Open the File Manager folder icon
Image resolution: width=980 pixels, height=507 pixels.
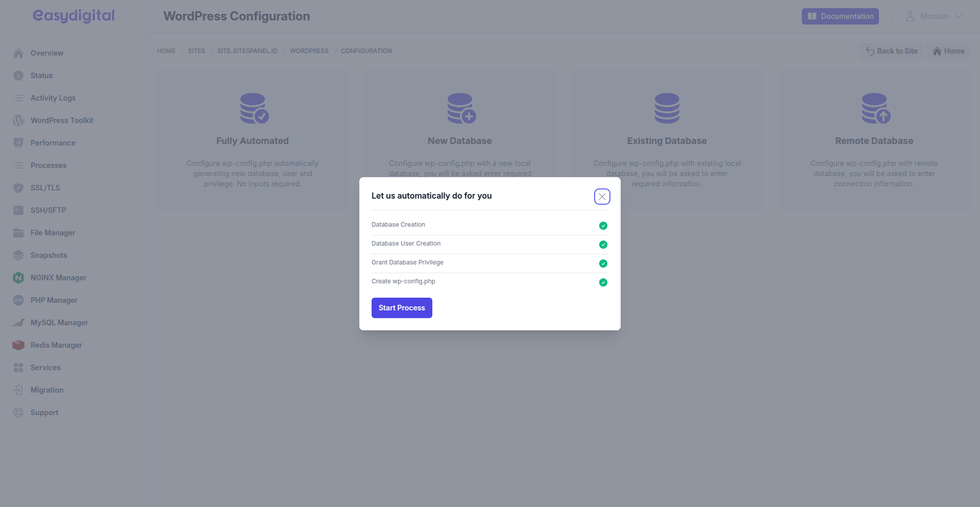pyautogui.click(x=18, y=232)
